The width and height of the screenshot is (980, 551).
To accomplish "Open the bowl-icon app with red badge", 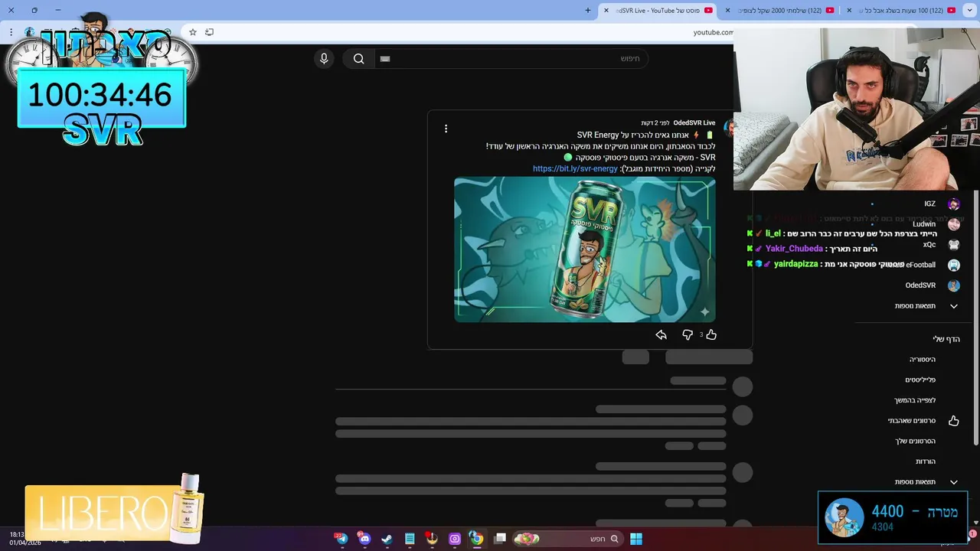I will point(432,539).
